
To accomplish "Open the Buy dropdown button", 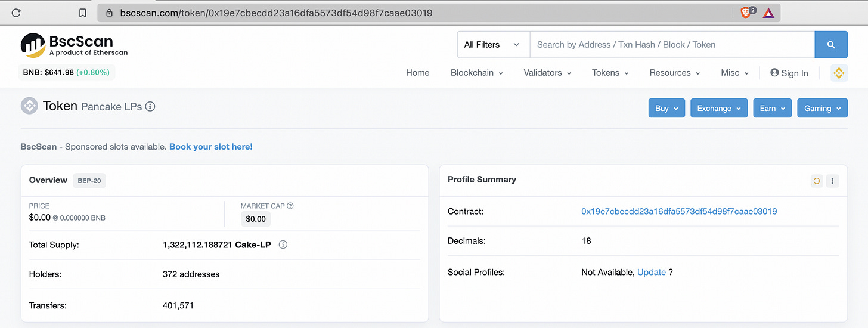I will (666, 108).
